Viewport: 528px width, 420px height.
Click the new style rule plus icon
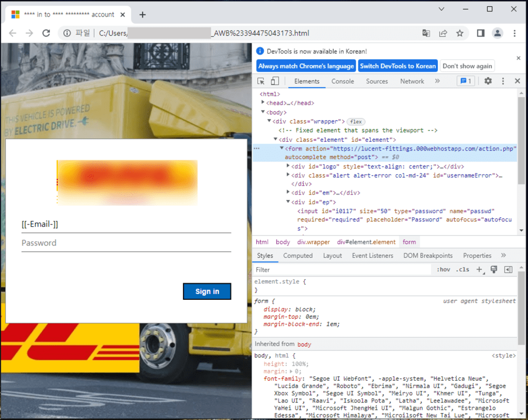point(479,269)
